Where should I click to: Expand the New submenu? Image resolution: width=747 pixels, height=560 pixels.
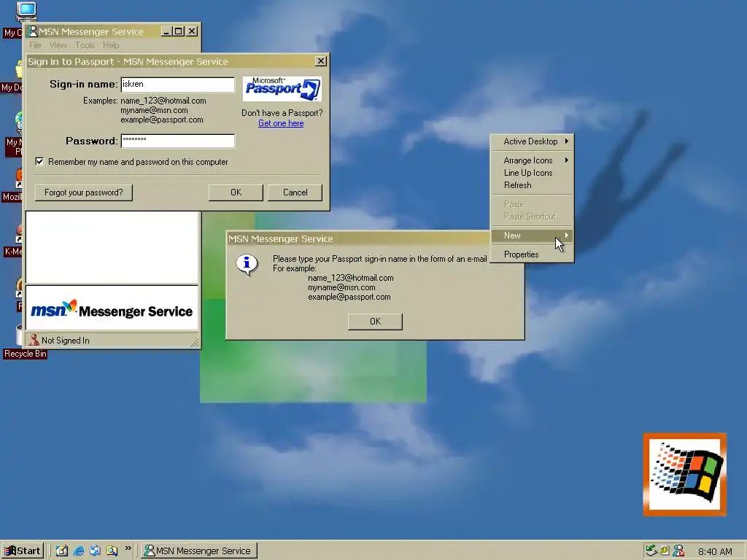[532, 236]
